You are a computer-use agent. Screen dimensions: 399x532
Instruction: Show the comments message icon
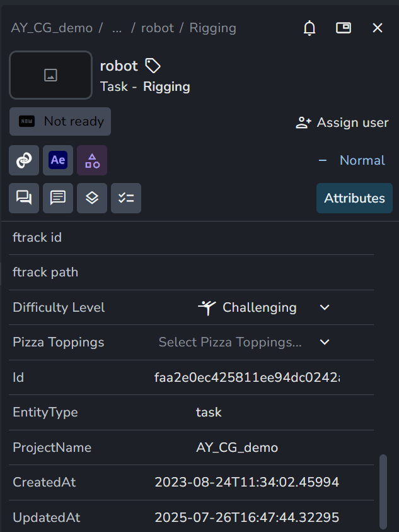(x=58, y=198)
